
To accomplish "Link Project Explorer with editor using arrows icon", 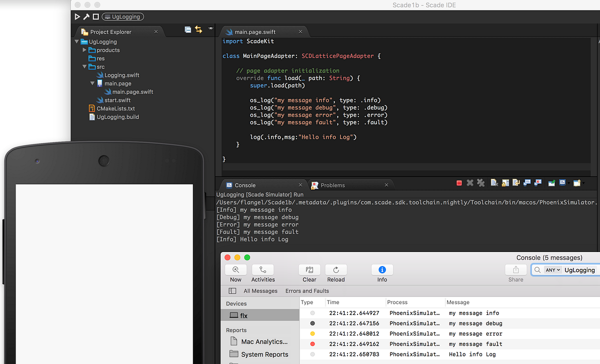I will coord(199,29).
